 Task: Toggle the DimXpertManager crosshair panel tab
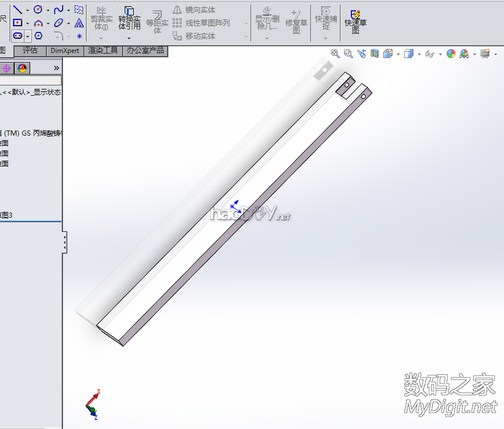click(x=6, y=68)
